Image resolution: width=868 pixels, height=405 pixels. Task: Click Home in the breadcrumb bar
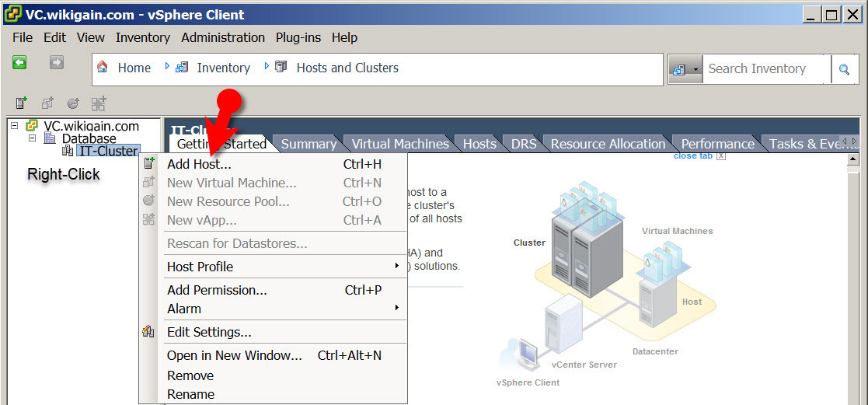tap(134, 68)
